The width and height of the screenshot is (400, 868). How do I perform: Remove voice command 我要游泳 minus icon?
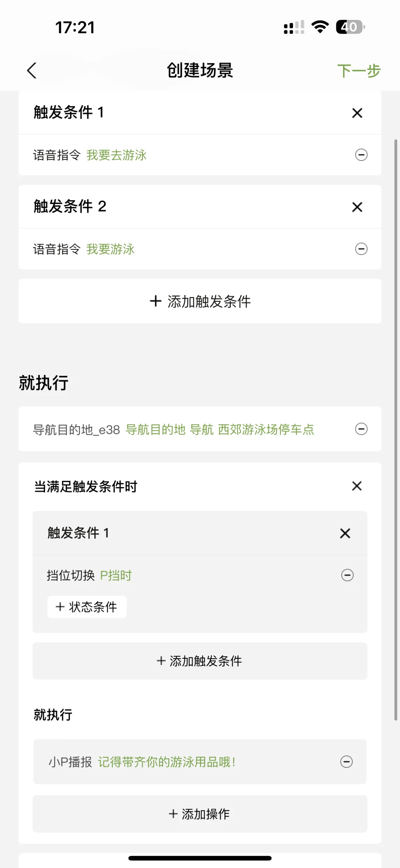(361, 249)
